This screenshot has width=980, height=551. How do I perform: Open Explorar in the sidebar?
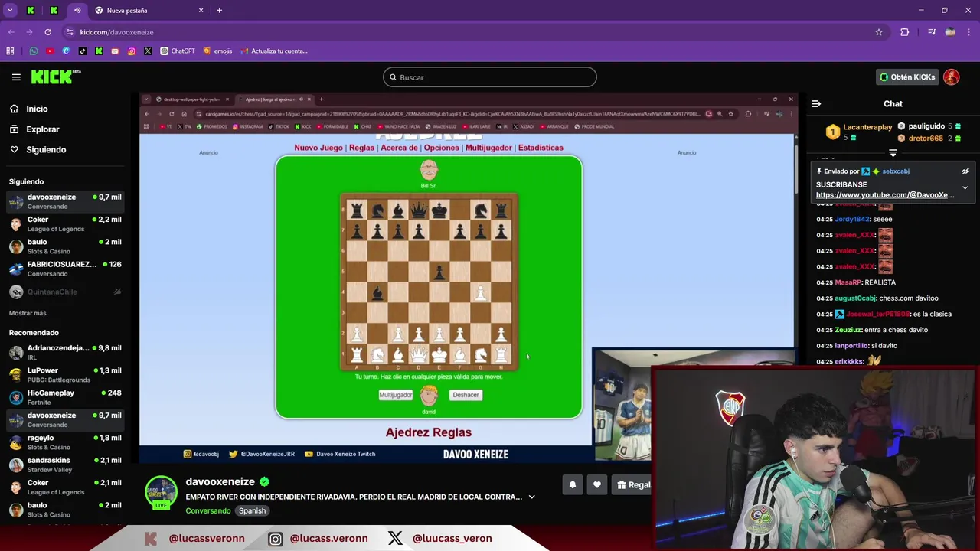42,129
